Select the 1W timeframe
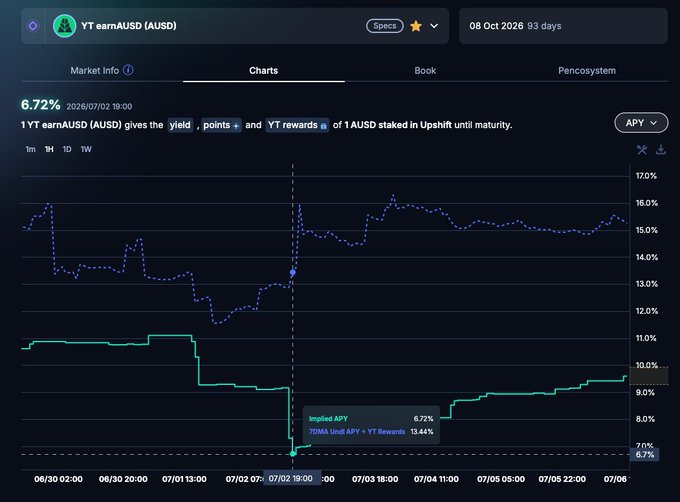The image size is (680, 502). pos(86,150)
